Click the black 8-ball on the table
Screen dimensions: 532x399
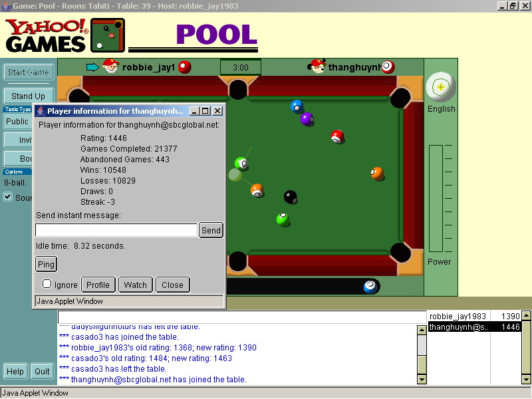click(x=291, y=197)
